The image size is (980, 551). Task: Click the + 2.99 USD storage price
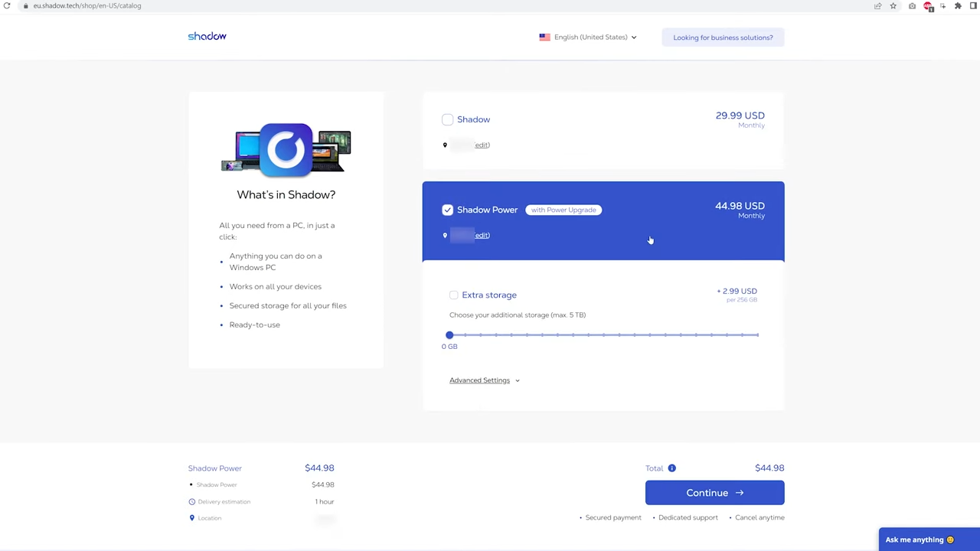pyautogui.click(x=737, y=291)
